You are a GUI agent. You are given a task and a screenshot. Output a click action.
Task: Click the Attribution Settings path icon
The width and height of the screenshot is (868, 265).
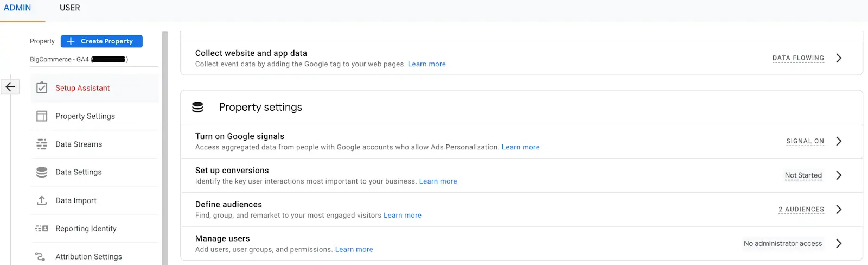(x=40, y=257)
